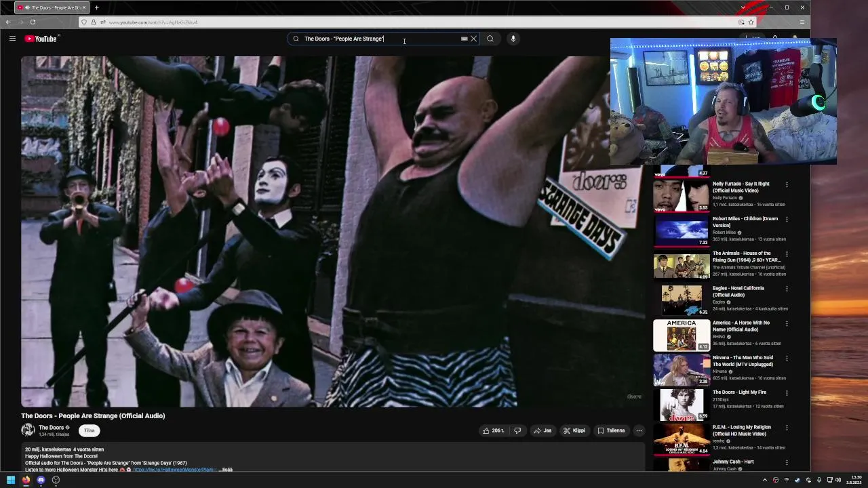
Task: Open OBS Studio from the taskbar
Action: click(56, 480)
